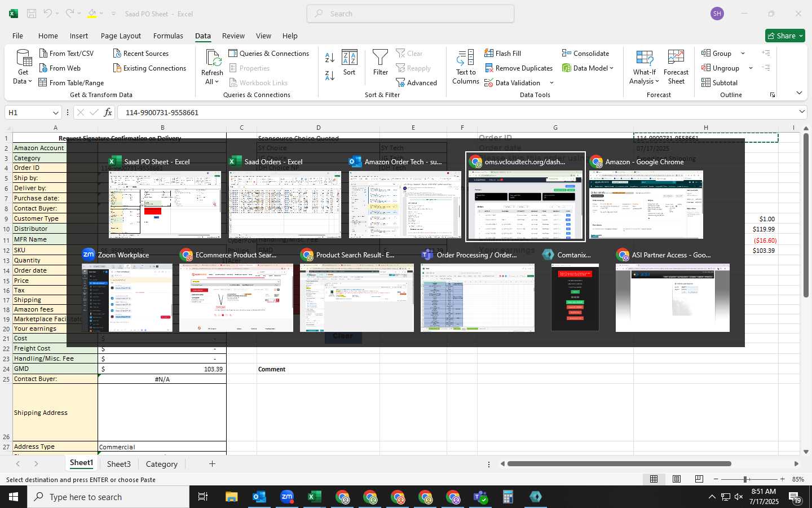Viewport: 812px width, 508px height.
Task: Sort Z to A descending
Action: tap(330, 75)
